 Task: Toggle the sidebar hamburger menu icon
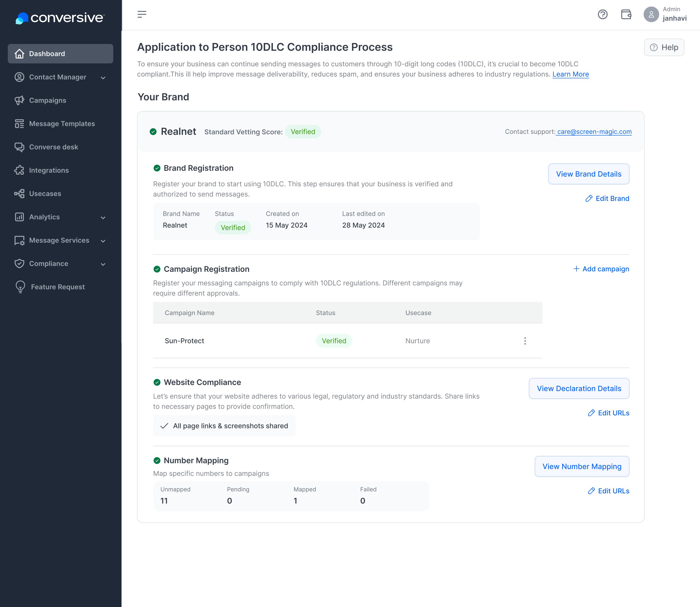point(142,14)
